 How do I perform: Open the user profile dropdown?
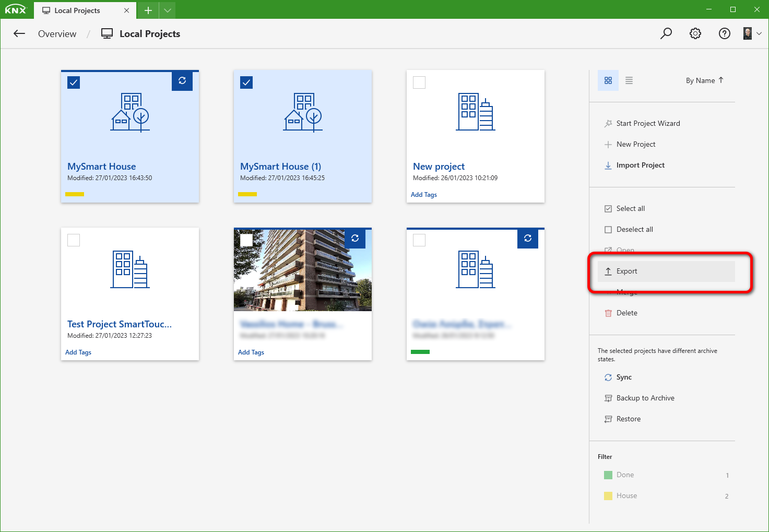click(752, 34)
